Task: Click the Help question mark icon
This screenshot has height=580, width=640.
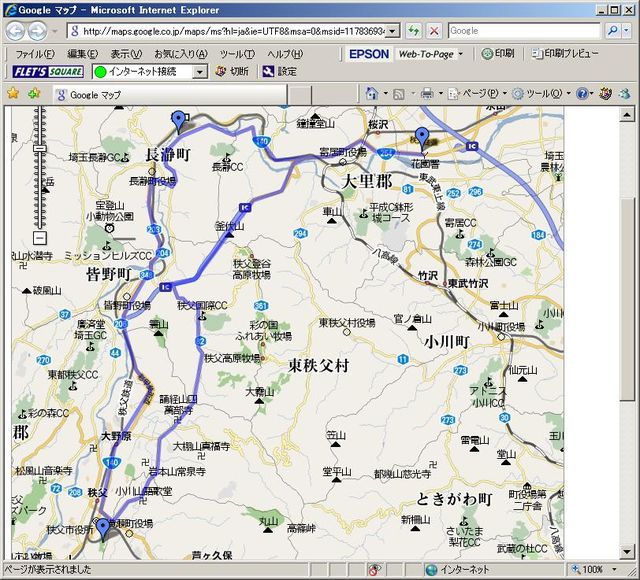Action: (x=581, y=93)
